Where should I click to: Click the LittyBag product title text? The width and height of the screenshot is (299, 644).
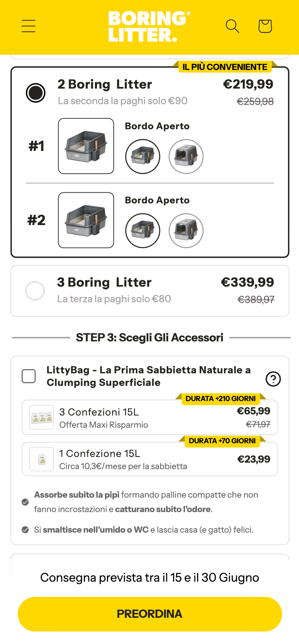148,376
